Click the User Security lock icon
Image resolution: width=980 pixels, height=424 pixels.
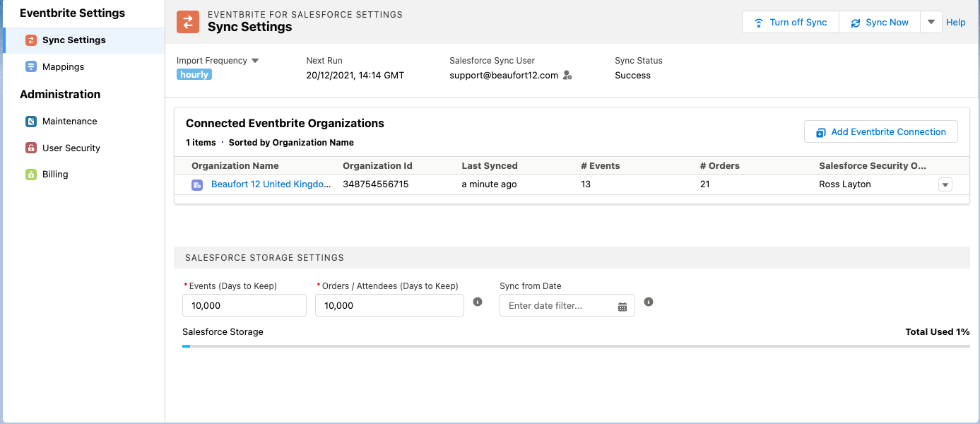pyautogui.click(x=30, y=148)
